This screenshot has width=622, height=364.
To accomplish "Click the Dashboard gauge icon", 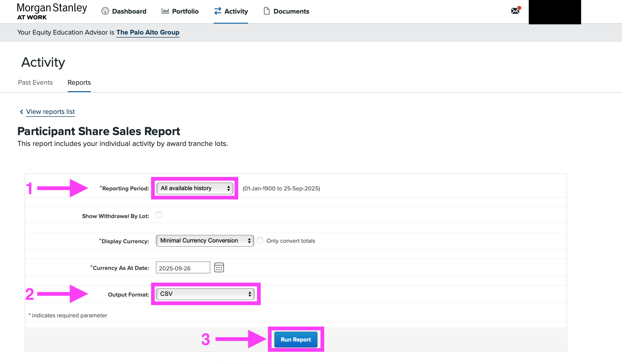I will (x=105, y=11).
